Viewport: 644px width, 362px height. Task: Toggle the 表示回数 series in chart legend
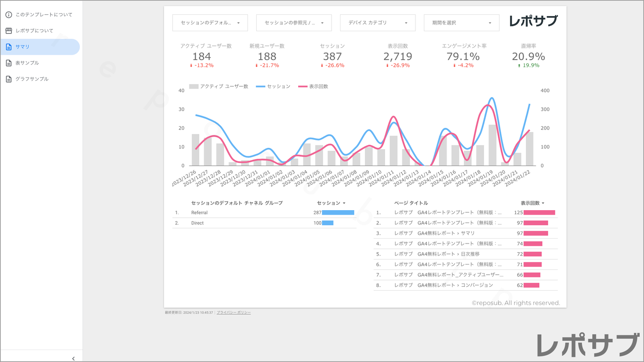click(x=313, y=86)
